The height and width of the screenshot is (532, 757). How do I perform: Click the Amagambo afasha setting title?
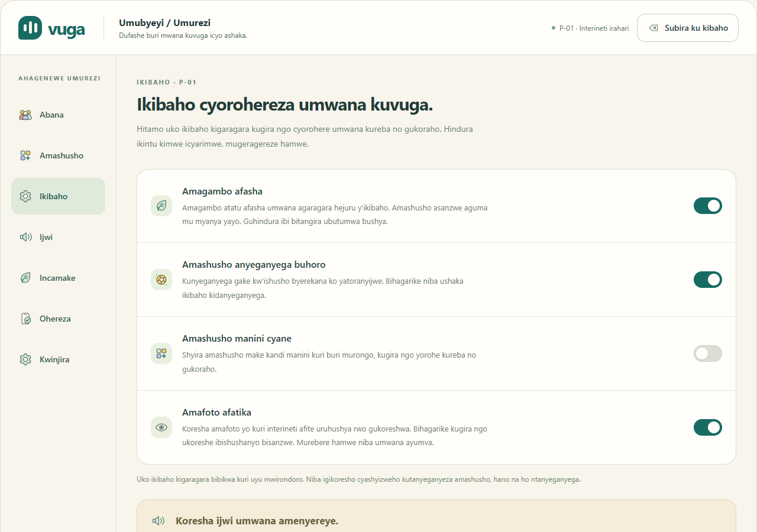(222, 191)
